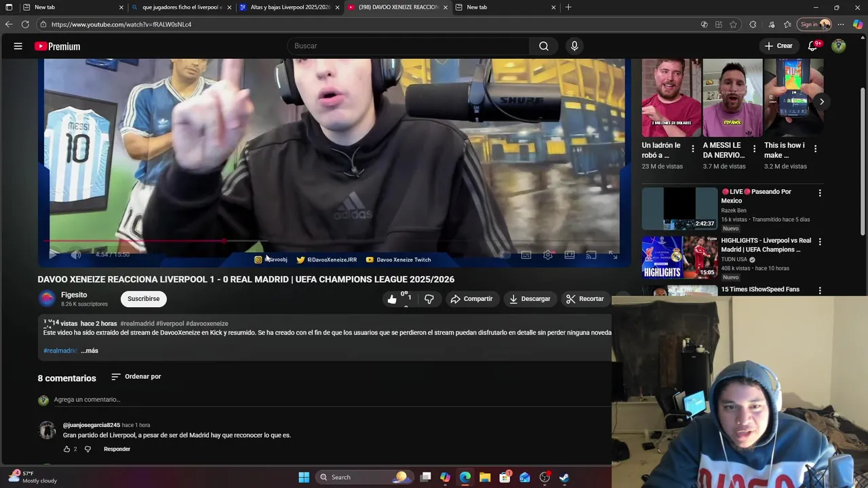Play the video

(53, 254)
